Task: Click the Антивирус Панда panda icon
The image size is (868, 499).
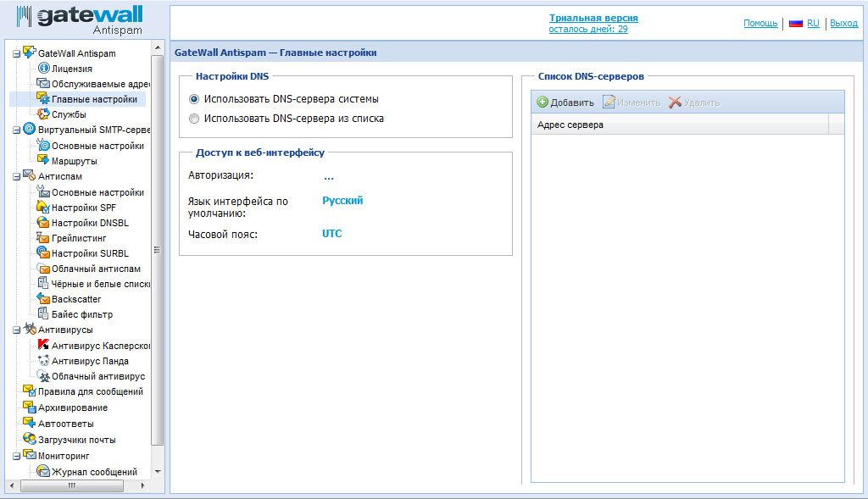Action: tap(43, 360)
